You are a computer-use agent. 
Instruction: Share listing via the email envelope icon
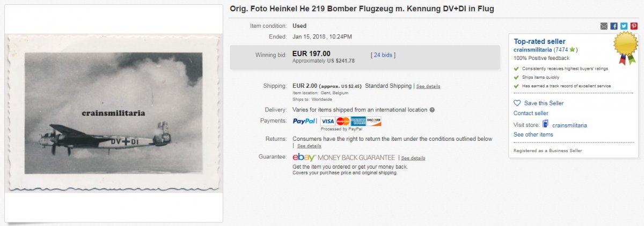[x=604, y=26]
